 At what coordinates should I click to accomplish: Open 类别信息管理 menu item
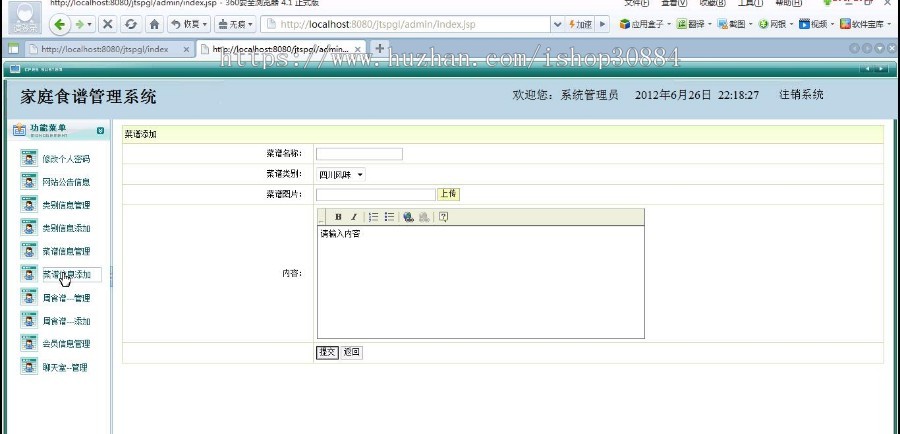pyautogui.click(x=66, y=205)
